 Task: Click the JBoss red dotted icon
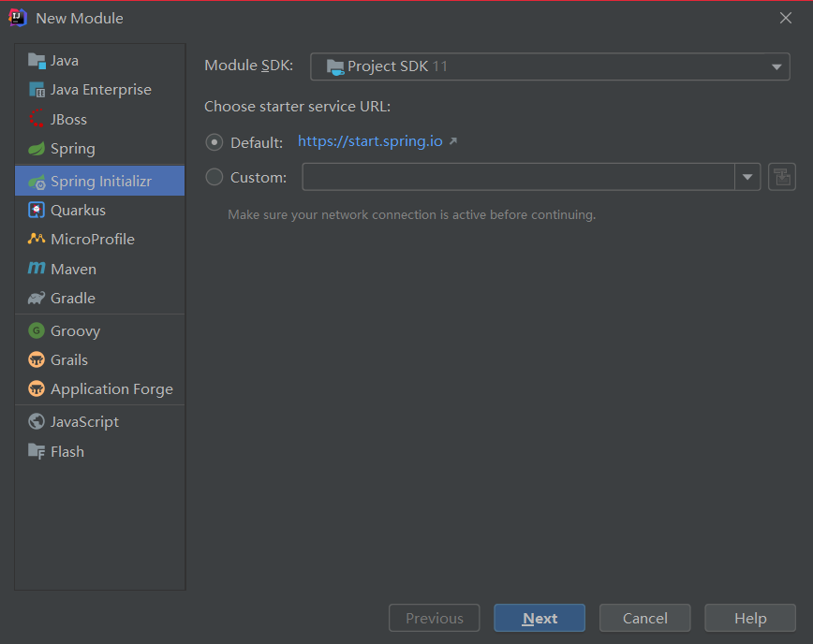tap(37, 119)
